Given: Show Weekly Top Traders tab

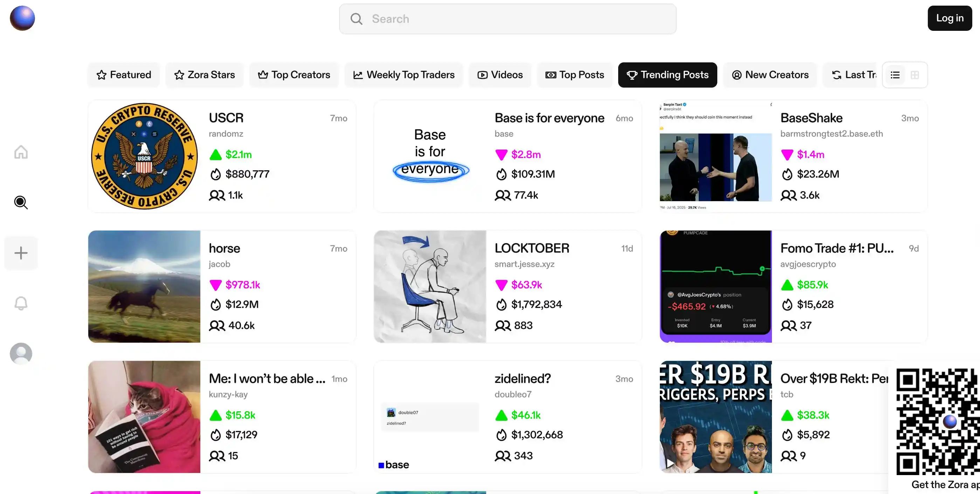Looking at the screenshot, I should 403,75.
